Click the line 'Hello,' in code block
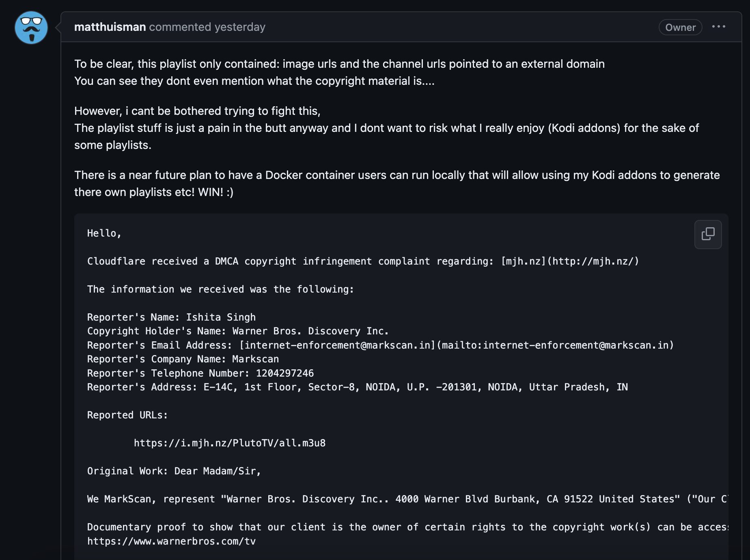The width and height of the screenshot is (750, 560). pos(104,233)
